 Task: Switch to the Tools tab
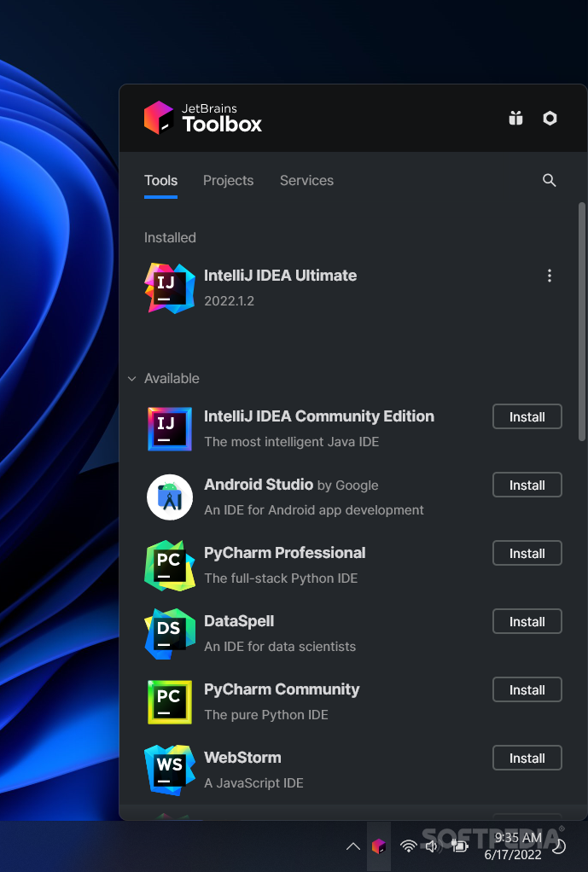[160, 180]
